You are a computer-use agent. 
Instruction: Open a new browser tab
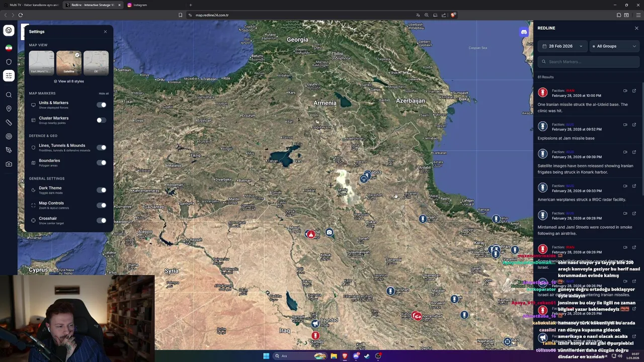190,5
